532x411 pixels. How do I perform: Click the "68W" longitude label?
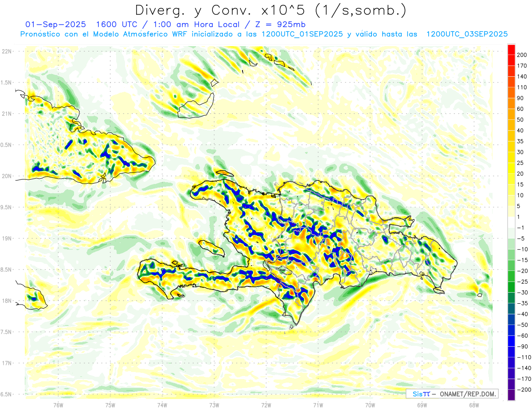[x=474, y=405]
